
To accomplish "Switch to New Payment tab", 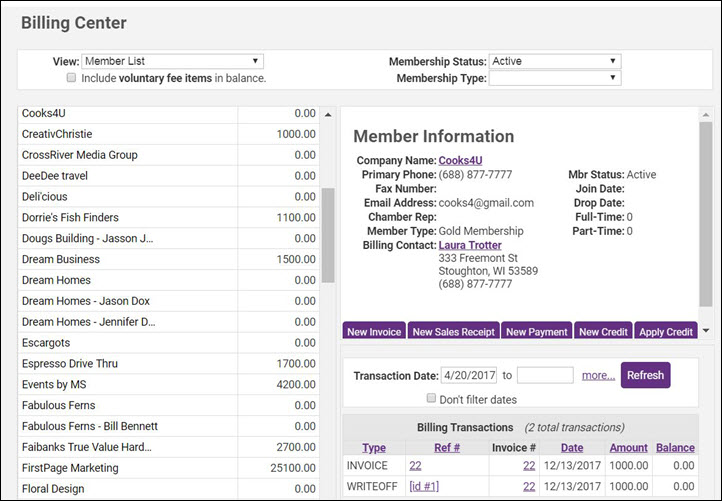I will (x=537, y=332).
